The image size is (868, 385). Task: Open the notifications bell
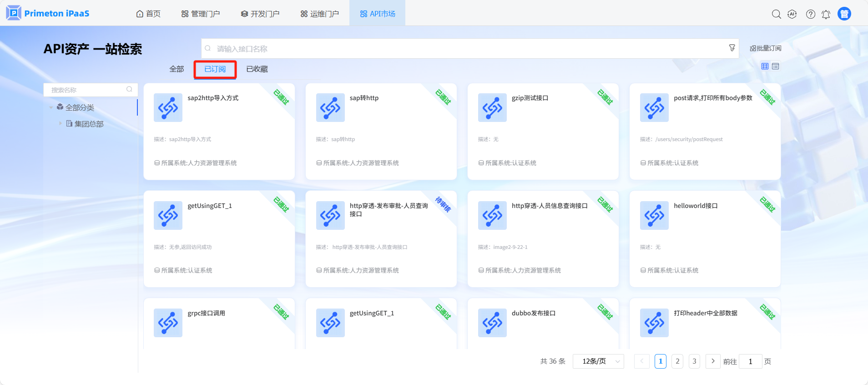(826, 15)
